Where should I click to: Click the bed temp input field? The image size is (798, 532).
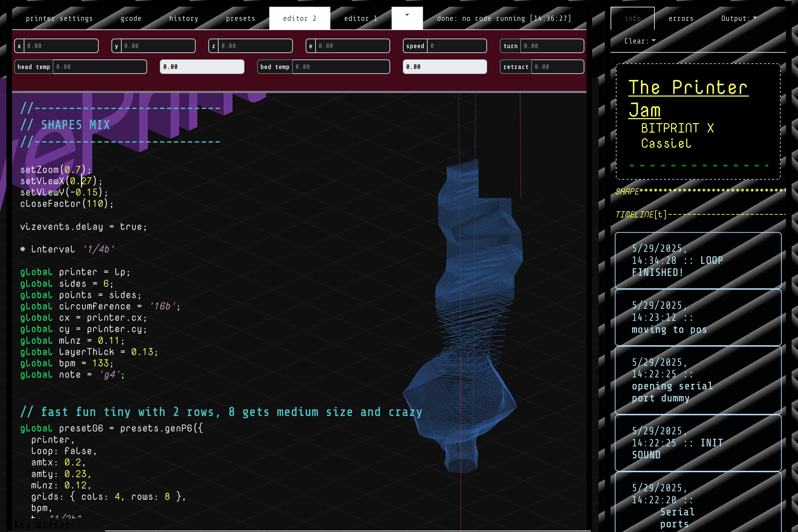pos(341,67)
